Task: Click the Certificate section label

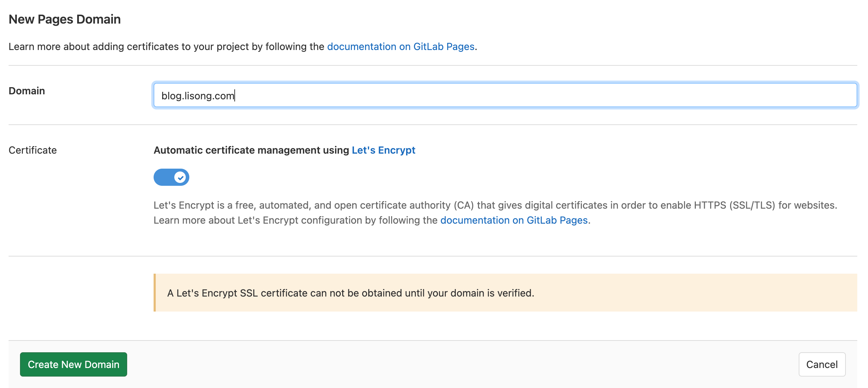Action: [x=33, y=150]
